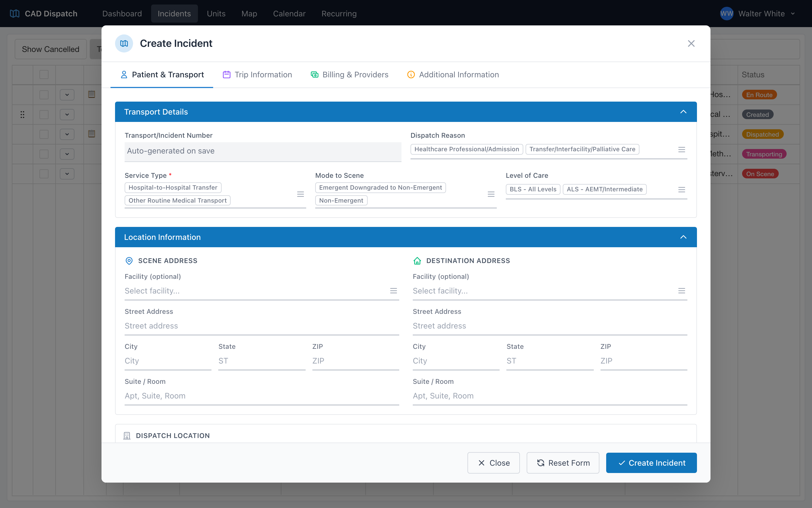The image size is (812, 508).
Task: Expand the En Route row chevron
Action: click(67, 95)
